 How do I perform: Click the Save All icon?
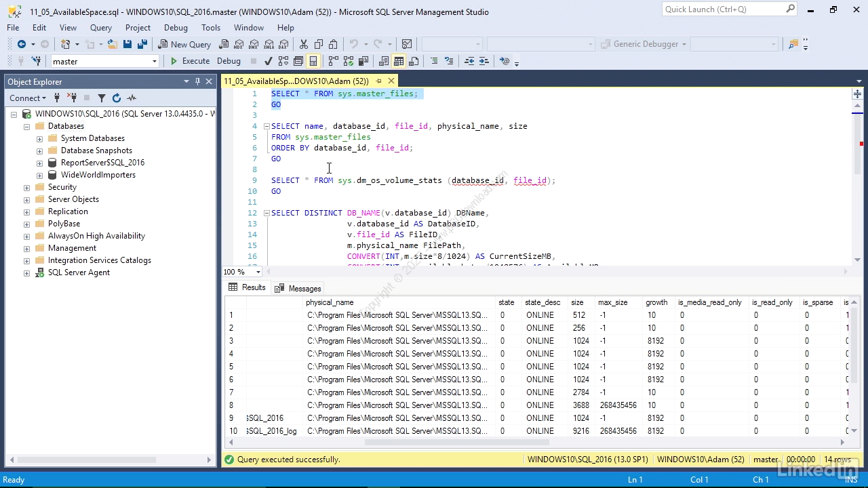pyautogui.click(x=142, y=44)
